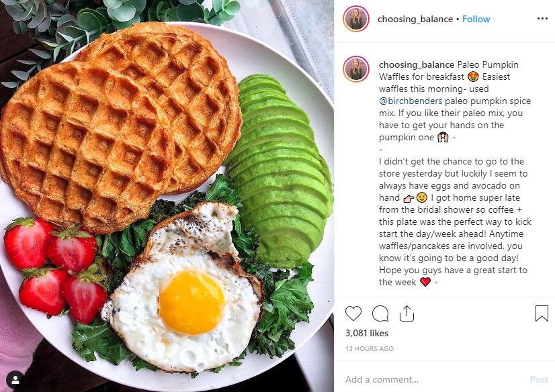
Task: Follow the choosing_balance account
Action: click(x=476, y=19)
